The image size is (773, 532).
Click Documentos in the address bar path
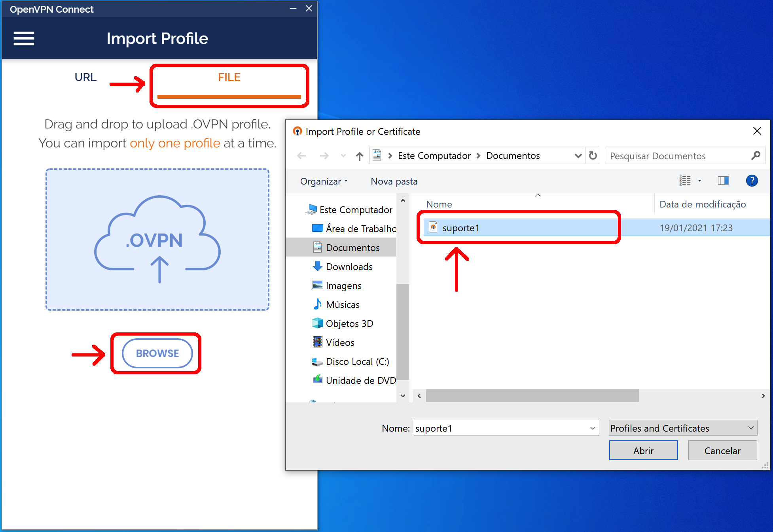513,156
